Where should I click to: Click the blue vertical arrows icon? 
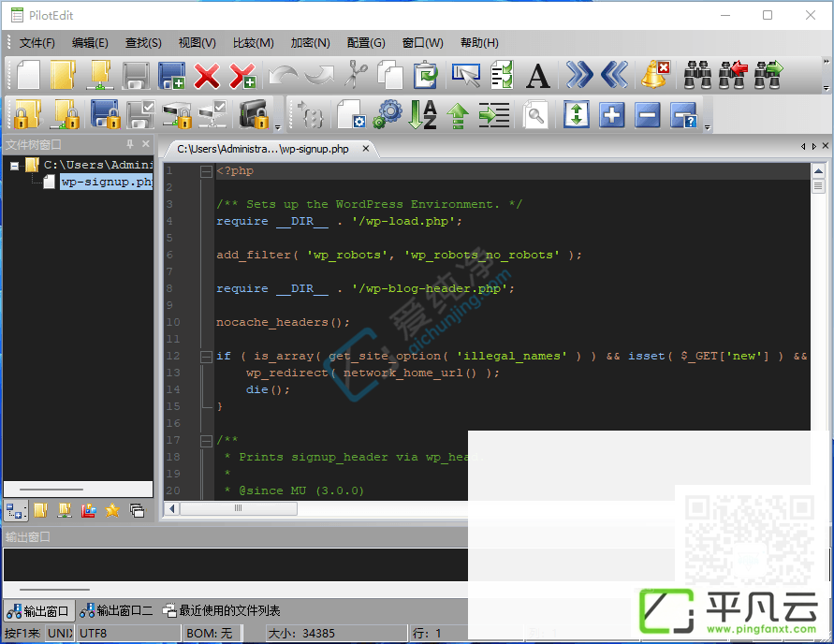[577, 114]
